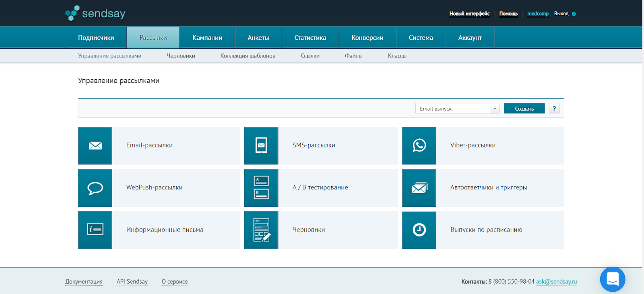The image size is (644, 294).
Task: Open the chat support widget
Action: [x=612, y=279]
